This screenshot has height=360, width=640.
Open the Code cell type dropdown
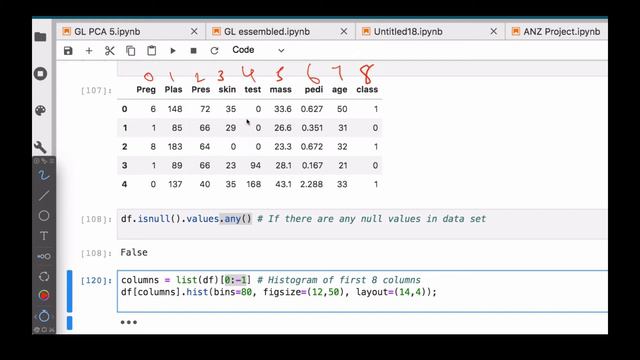[258, 50]
